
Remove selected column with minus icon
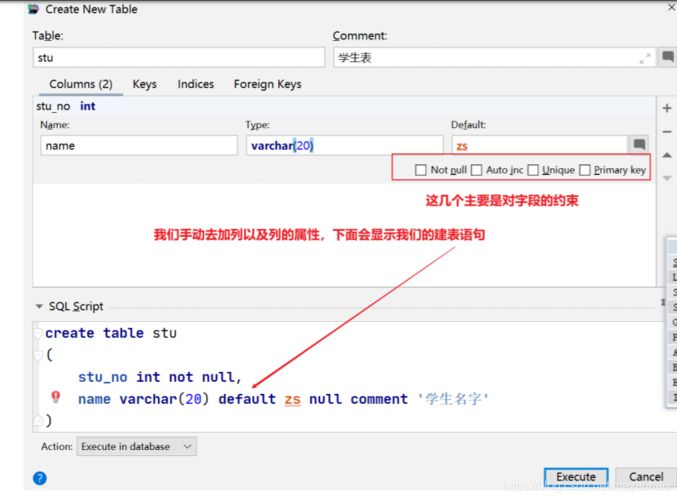pyautogui.click(x=667, y=131)
